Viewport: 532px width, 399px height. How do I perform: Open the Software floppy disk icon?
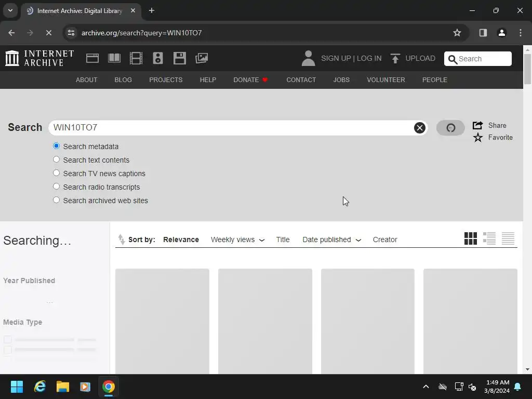click(179, 58)
